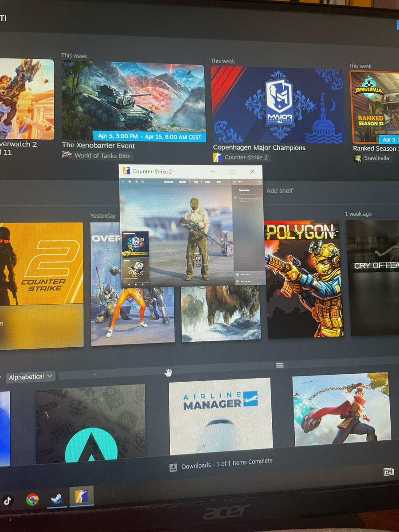Viewport: 399px width, 532px height.
Task: Open Google Chrome from the taskbar
Action: click(32, 500)
